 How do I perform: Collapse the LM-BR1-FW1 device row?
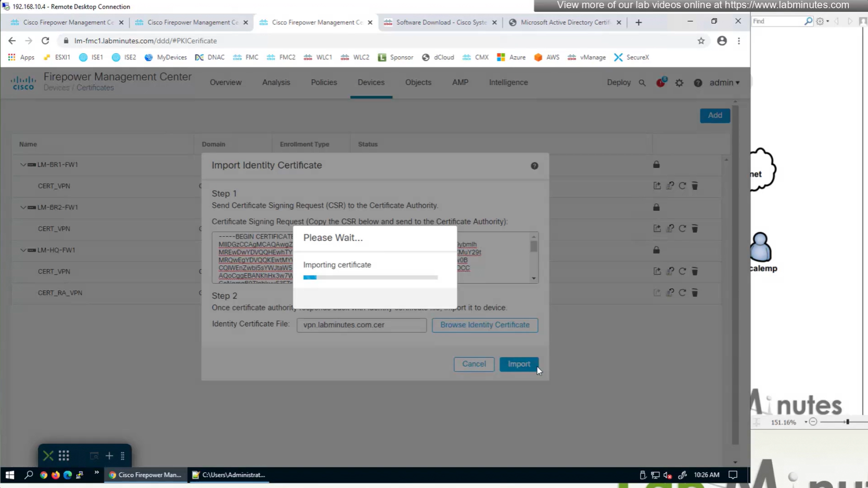pos(23,165)
